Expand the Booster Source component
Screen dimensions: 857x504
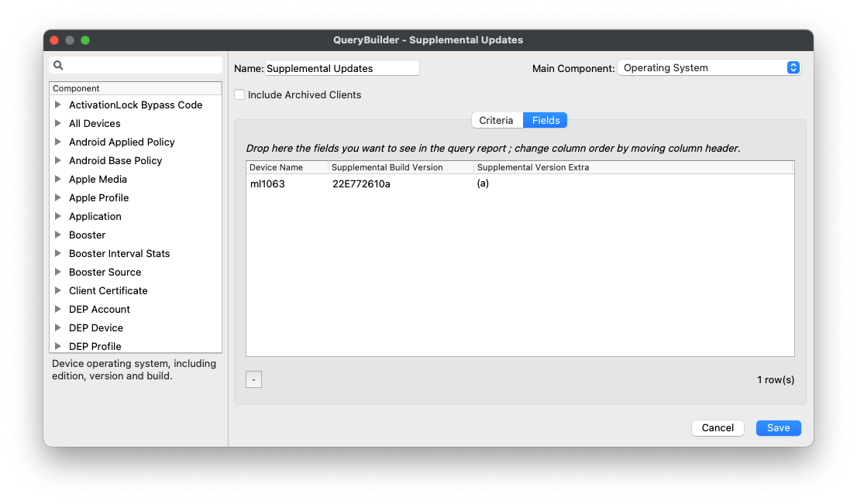58,272
